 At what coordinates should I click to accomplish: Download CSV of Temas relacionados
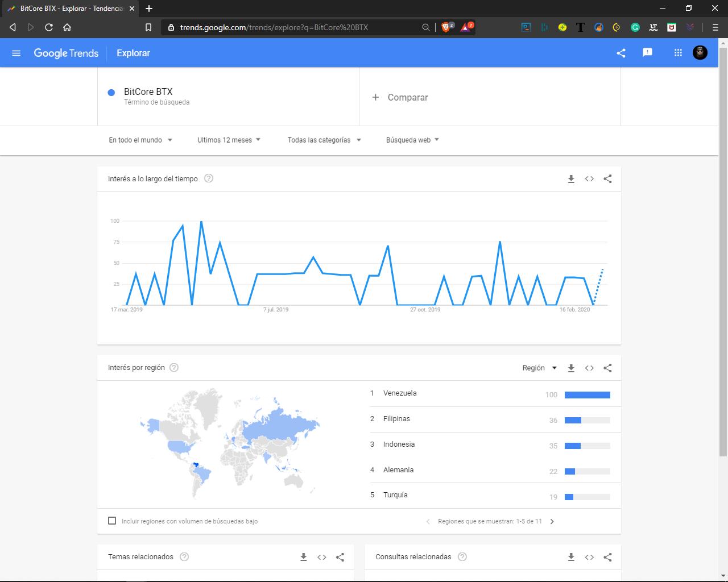[304, 558]
